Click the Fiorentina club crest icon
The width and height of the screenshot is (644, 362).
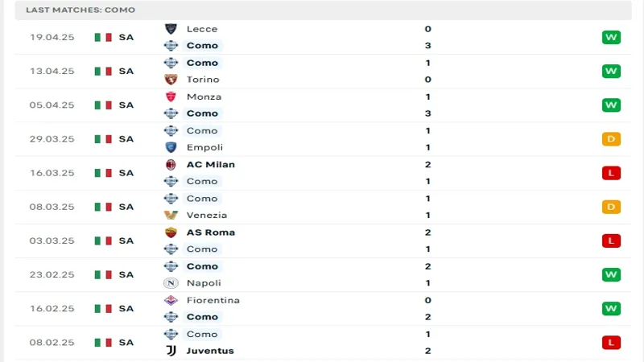[x=171, y=300]
